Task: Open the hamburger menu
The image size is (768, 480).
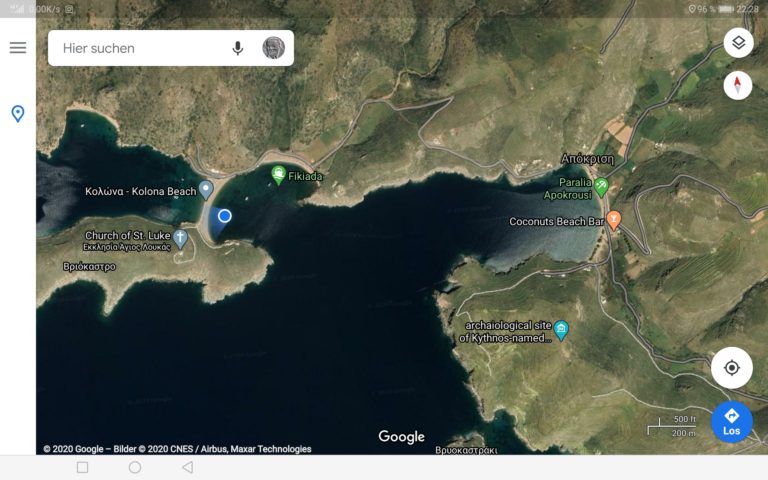Action: [18, 48]
